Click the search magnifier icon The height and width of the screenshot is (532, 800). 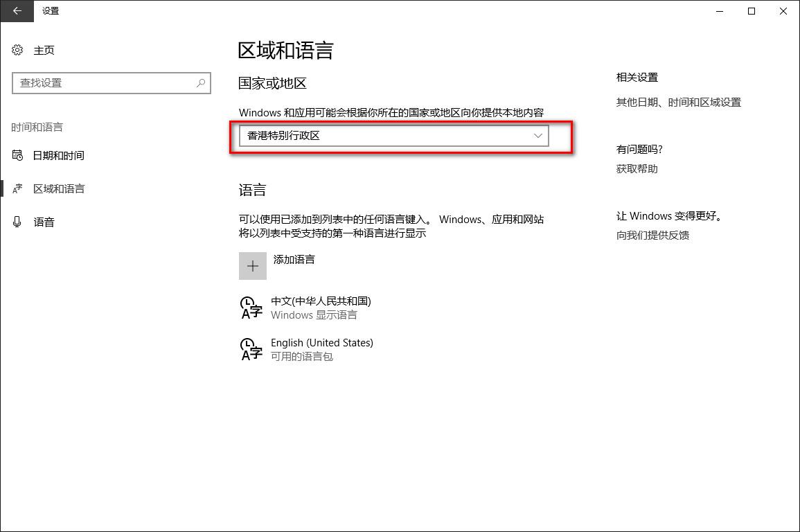(200, 83)
